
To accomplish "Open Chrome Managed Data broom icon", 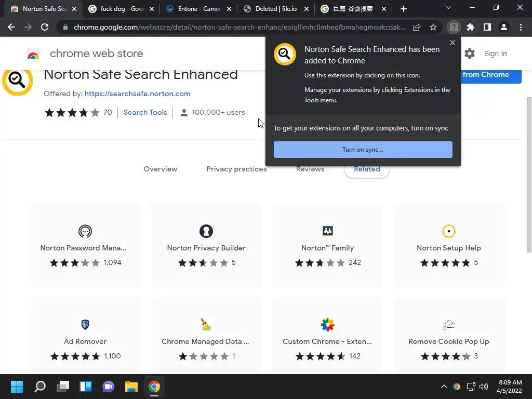I will (x=206, y=324).
